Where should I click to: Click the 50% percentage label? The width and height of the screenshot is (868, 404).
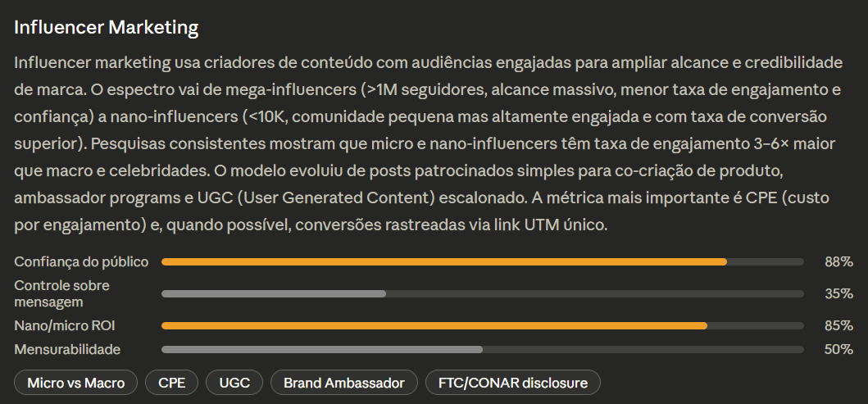(x=838, y=350)
